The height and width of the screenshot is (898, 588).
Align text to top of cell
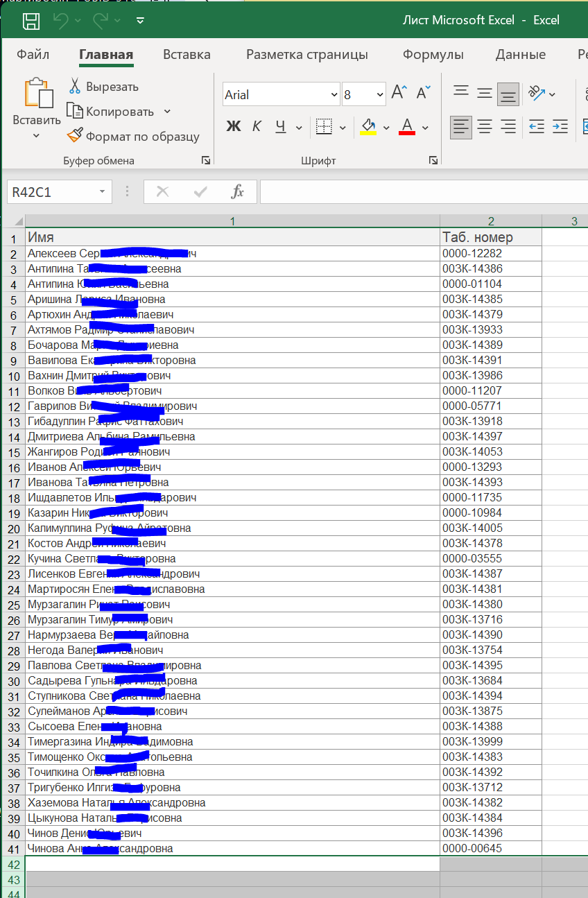pyautogui.click(x=460, y=92)
